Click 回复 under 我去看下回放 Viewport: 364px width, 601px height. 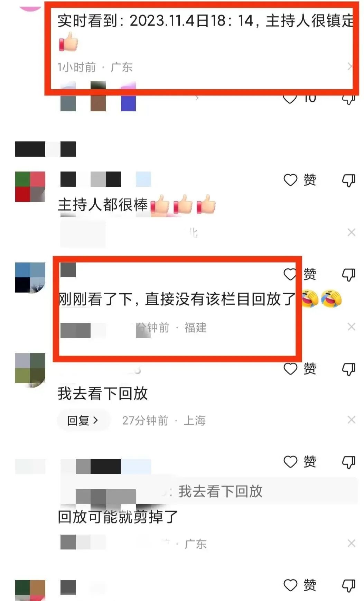coord(83,420)
